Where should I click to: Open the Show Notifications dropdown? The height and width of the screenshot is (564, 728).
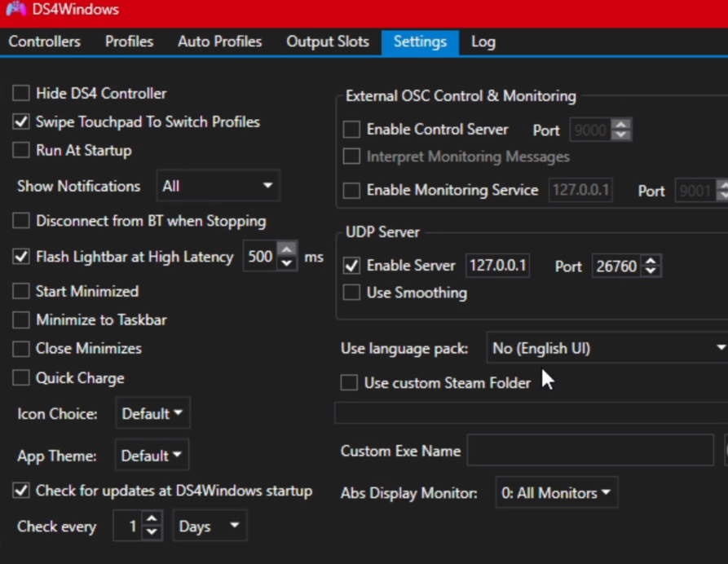point(218,186)
